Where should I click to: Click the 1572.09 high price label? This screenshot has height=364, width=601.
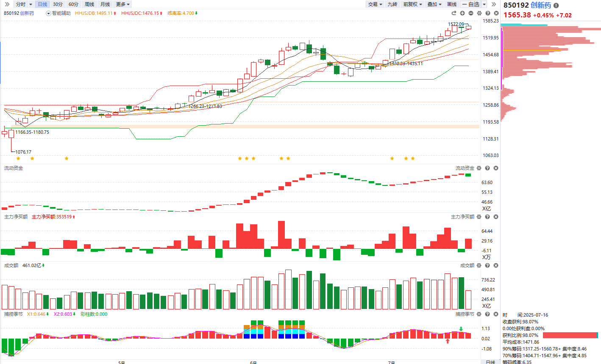[x=456, y=24]
